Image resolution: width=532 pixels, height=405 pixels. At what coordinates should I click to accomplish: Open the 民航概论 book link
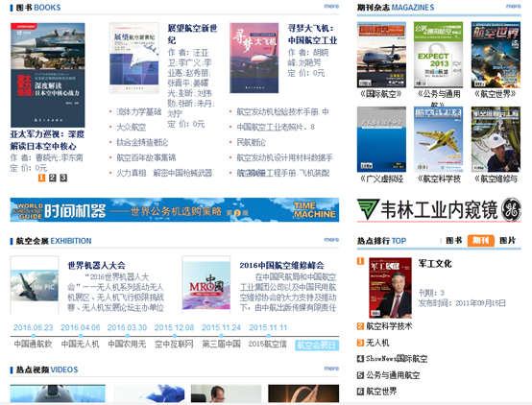tap(251, 142)
